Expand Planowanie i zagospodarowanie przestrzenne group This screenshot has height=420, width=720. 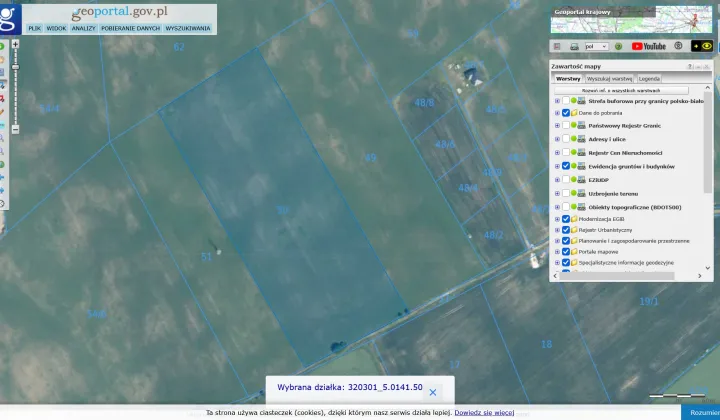tap(557, 241)
